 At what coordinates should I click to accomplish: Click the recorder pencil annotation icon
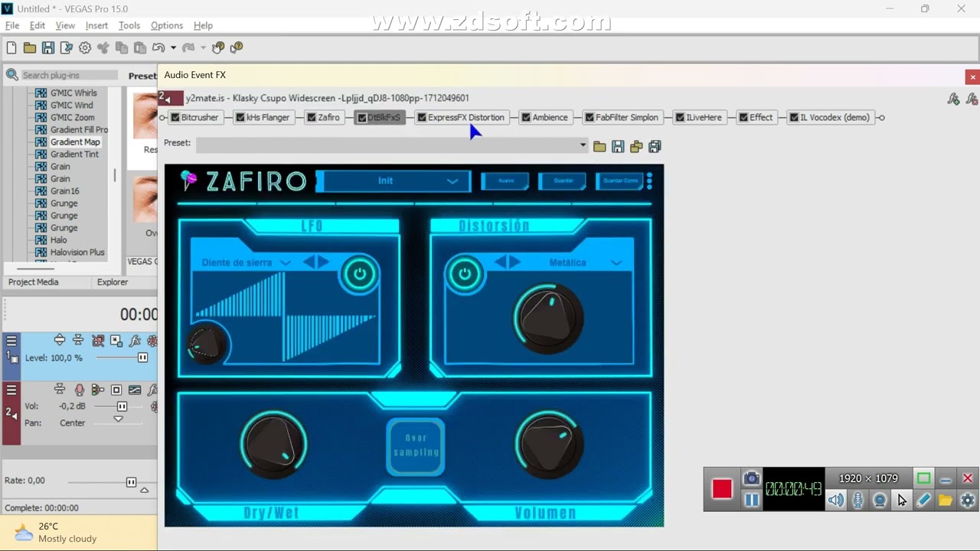tap(923, 500)
